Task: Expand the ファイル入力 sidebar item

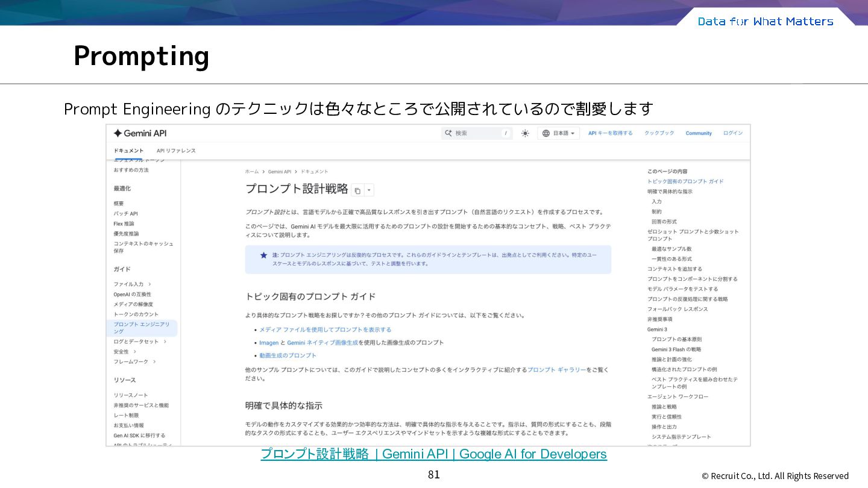Action: coord(133,284)
